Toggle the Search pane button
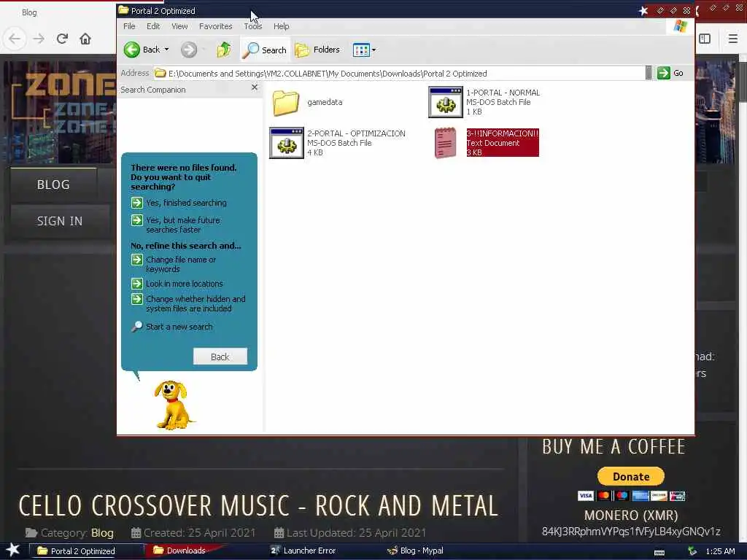The image size is (747, 560). click(x=264, y=50)
